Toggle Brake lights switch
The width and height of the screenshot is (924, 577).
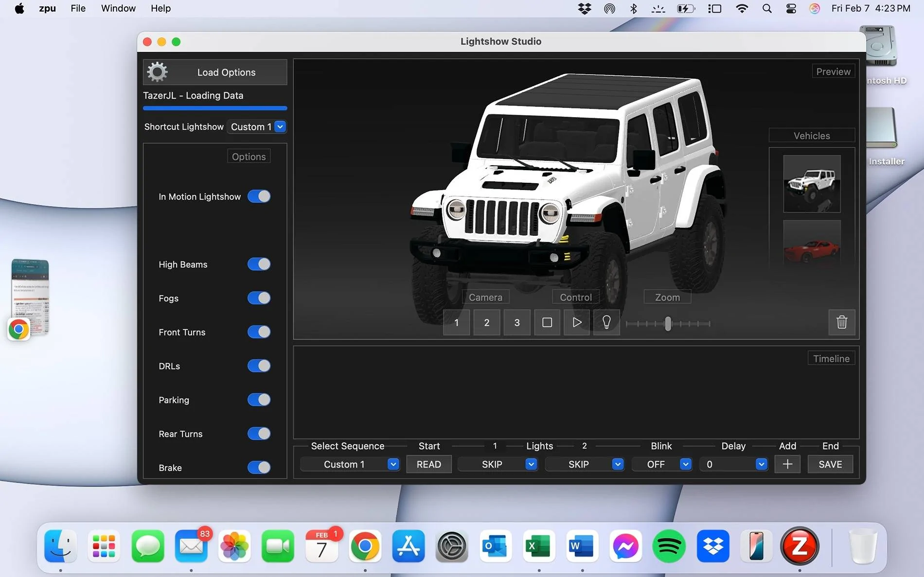click(x=259, y=468)
